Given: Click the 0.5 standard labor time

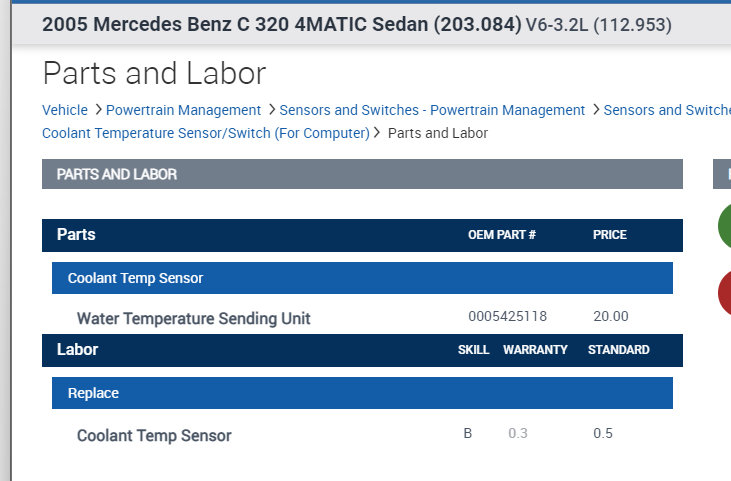Looking at the screenshot, I should (x=602, y=434).
